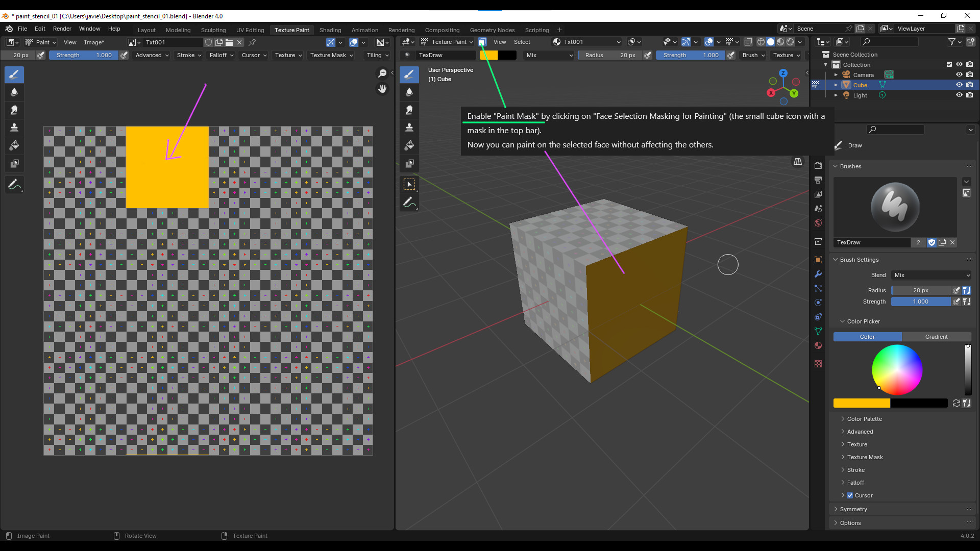Open the Render menu
The width and height of the screenshot is (980, 551).
[x=62, y=29]
